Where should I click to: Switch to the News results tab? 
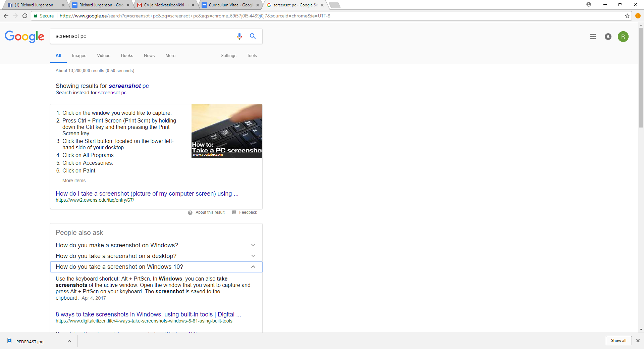click(149, 56)
